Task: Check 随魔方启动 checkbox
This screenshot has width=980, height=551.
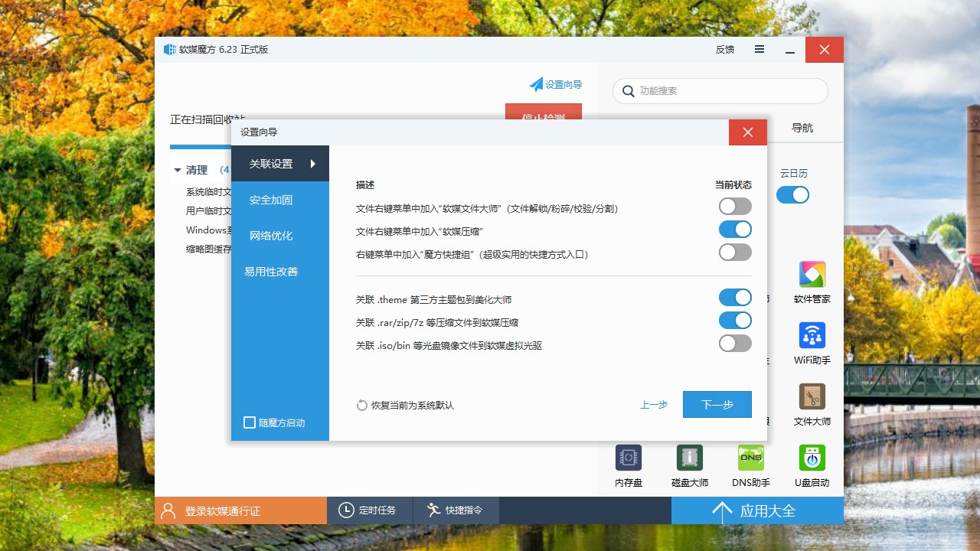Action: [250, 422]
